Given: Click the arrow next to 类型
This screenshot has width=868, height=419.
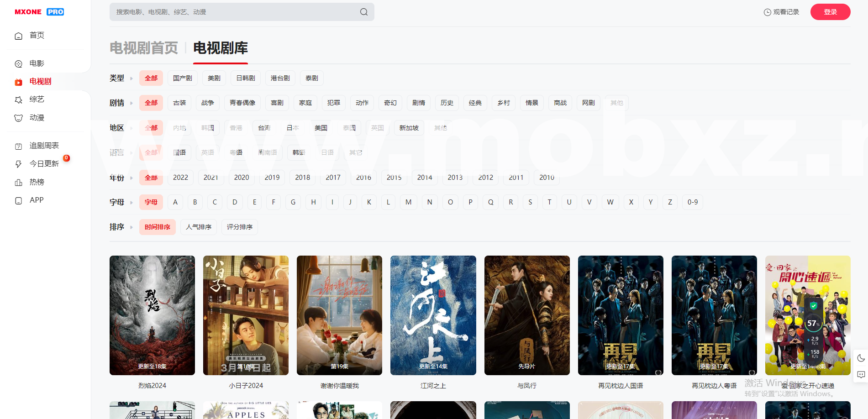Looking at the screenshot, I should (132, 79).
